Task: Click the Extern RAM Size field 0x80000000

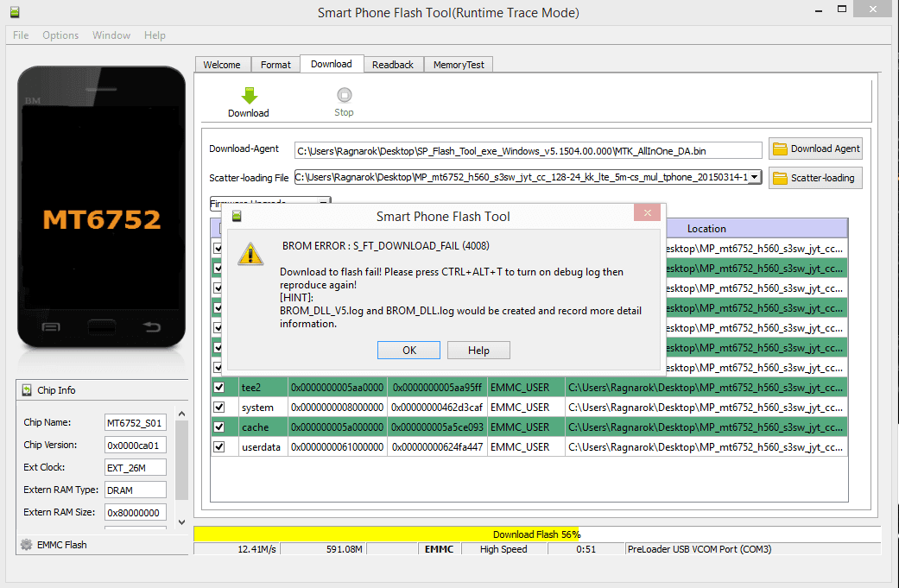Action: pos(136,512)
